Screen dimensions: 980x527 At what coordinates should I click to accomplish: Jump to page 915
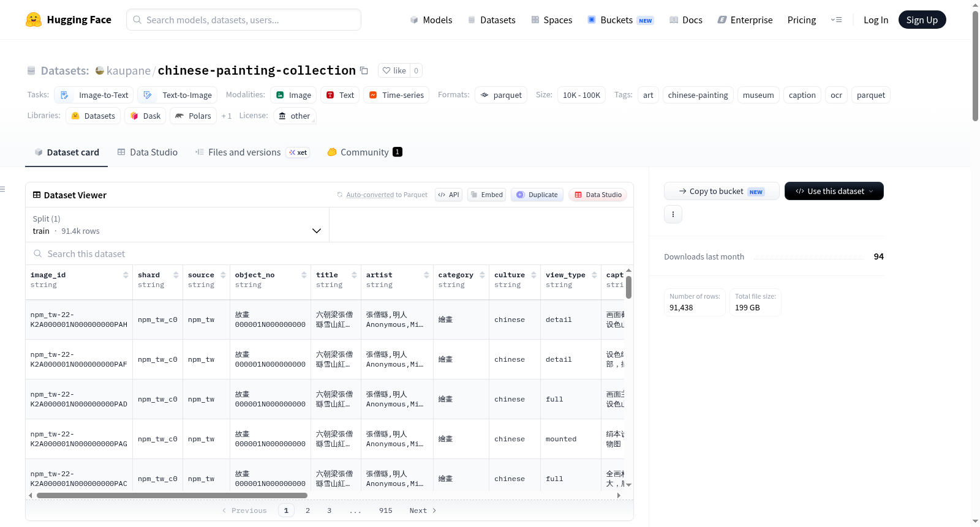pos(386,510)
